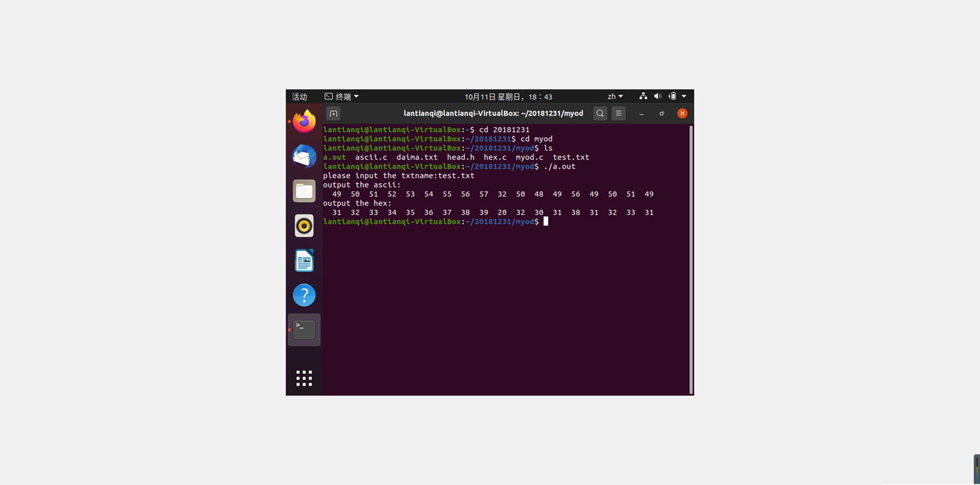
Task: Click the 'cd 20181231' command
Action: 504,130
